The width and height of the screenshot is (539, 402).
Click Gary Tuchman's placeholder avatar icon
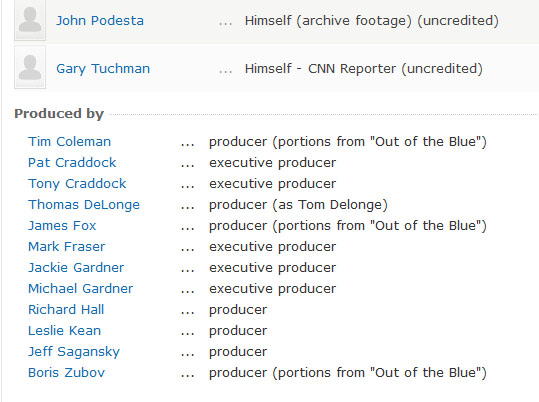30,67
